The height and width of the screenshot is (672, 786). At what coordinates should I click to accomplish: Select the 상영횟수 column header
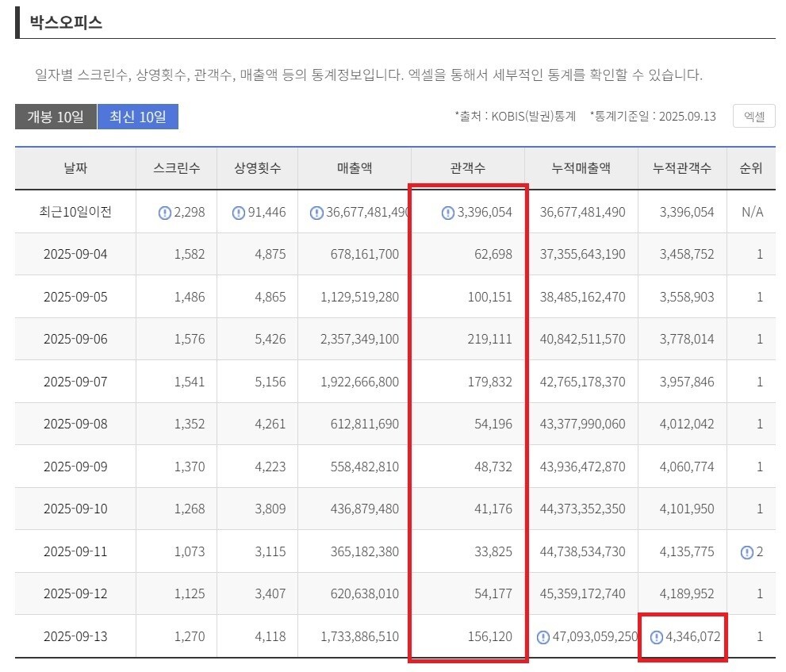(x=257, y=168)
